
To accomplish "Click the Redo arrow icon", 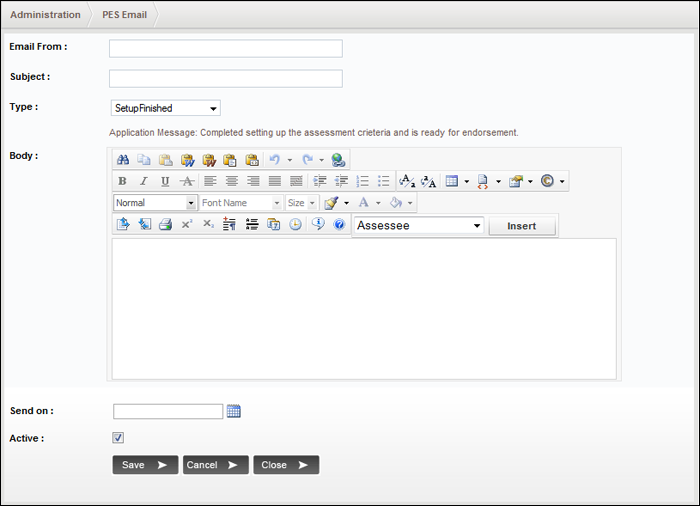I will point(307,159).
